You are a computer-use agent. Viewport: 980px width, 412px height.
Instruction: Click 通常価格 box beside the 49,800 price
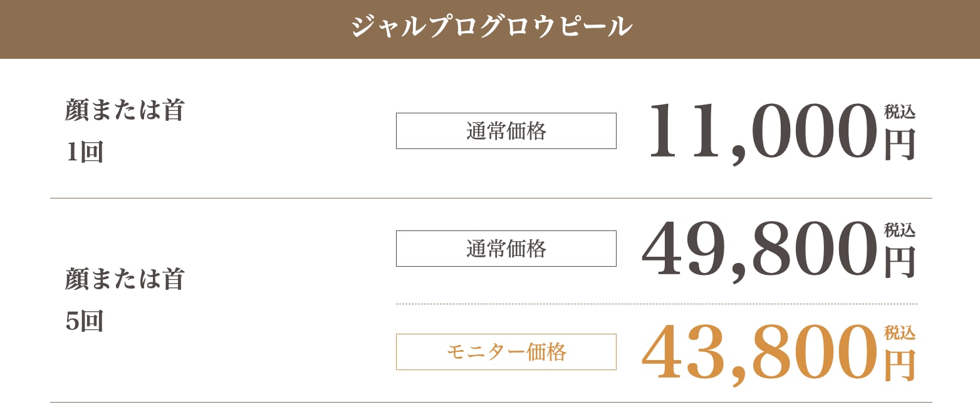[x=506, y=249]
